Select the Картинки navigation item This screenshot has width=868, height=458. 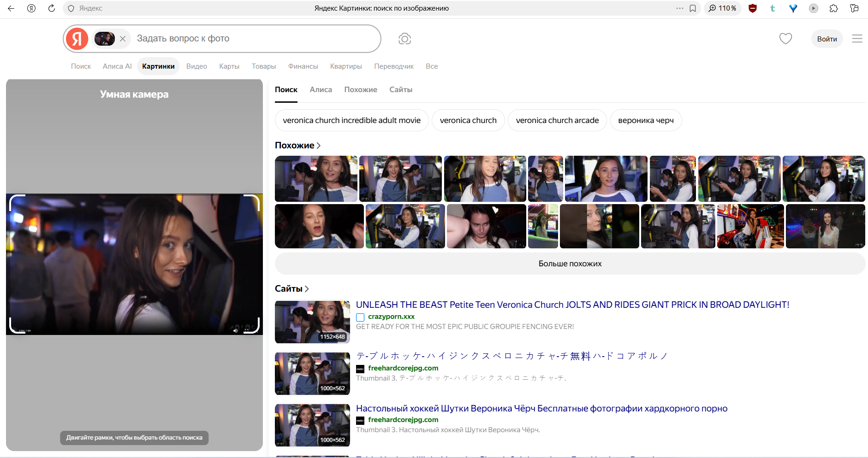pyautogui.click(x=158, y=66)
